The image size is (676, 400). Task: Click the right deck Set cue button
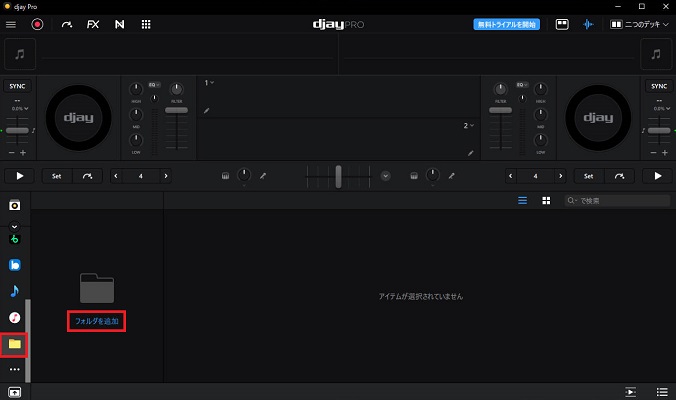click(x=588, y=176)
